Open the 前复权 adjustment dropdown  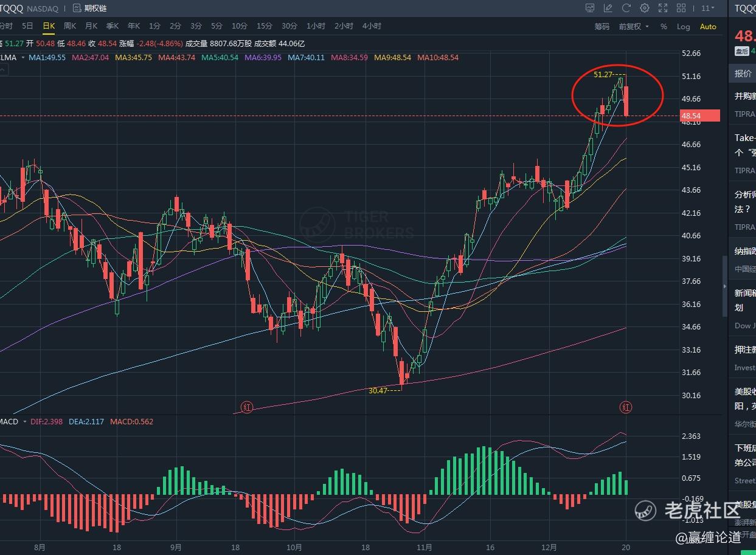634,27
